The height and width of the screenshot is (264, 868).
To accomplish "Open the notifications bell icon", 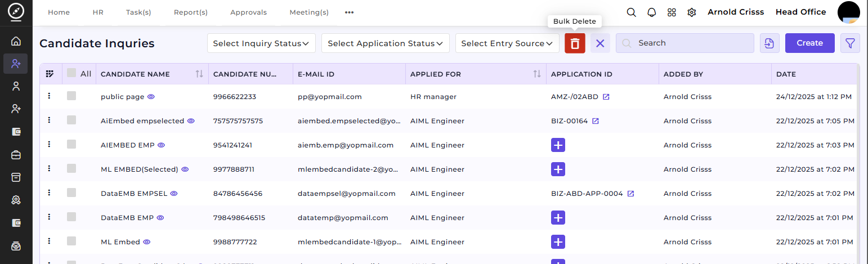I will [x=651, y=12].
